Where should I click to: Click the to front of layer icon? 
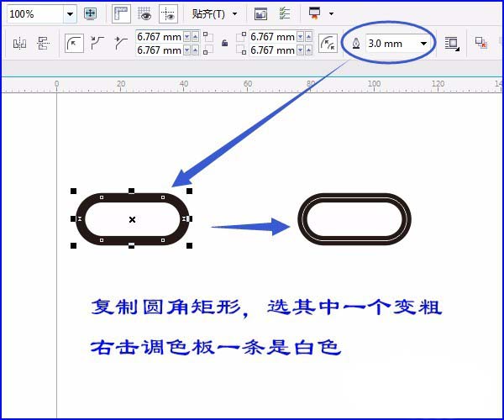click(x=480, y=43)
